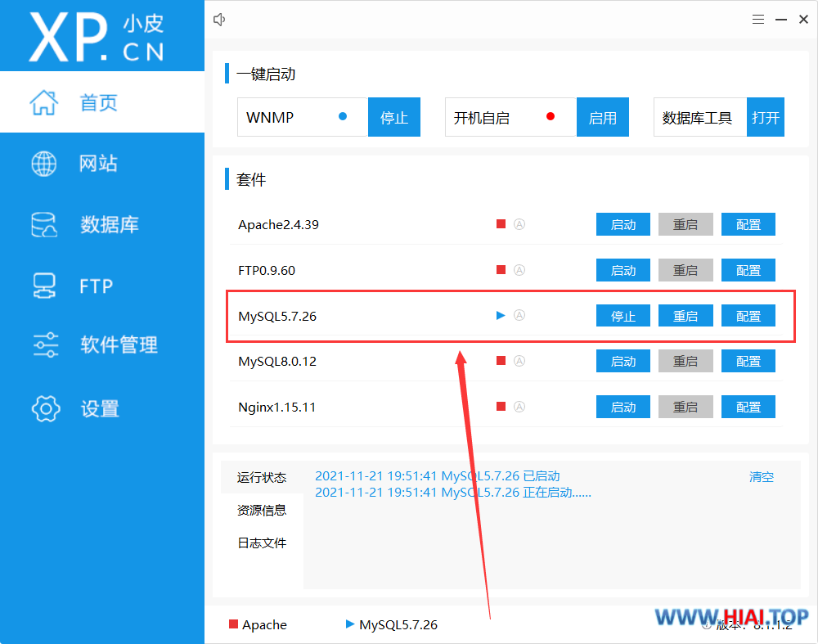Click the database cloud icon
818x644 pixels.
coord(44,224)
